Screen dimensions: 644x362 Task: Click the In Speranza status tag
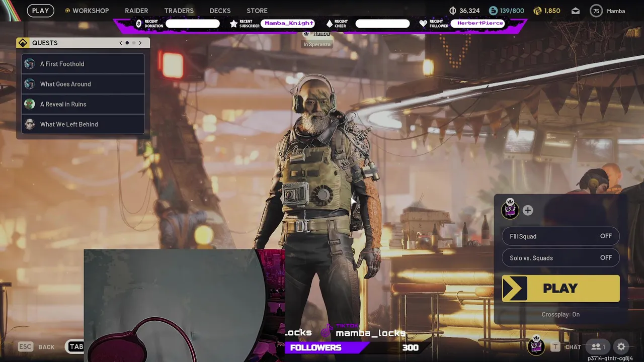click(317, 44)
